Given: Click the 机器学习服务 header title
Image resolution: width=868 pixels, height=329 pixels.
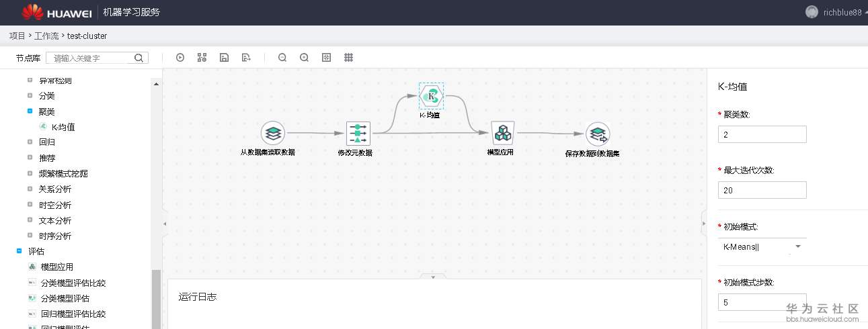Looking at the screenshot, I should point(132,12).
